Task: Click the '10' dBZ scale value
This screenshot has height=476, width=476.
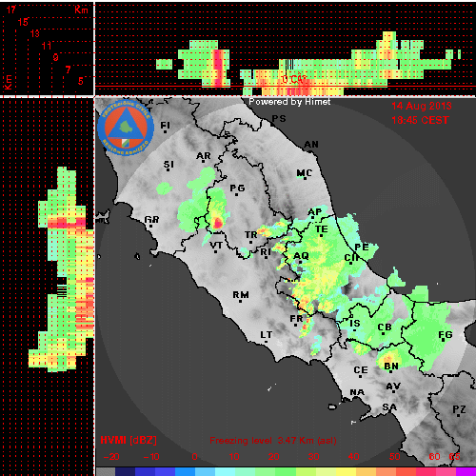Action: pyautogui.click(x=234, y=457)
